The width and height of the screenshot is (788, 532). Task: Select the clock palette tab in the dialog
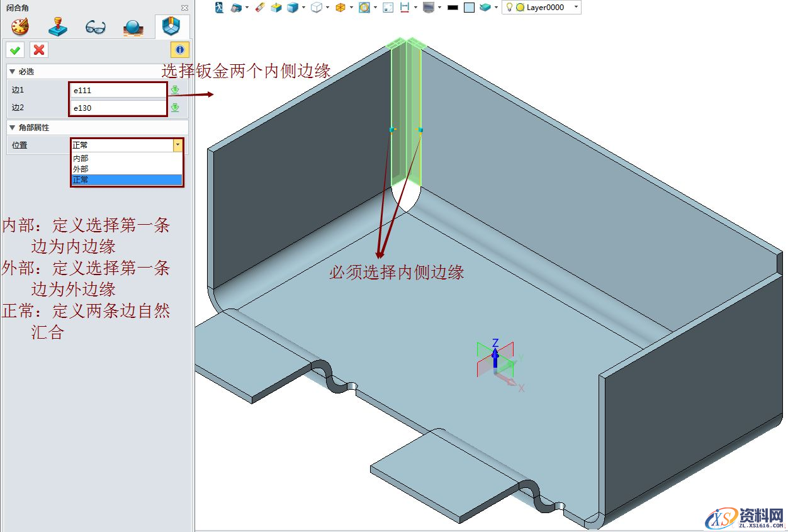(19, 26)
